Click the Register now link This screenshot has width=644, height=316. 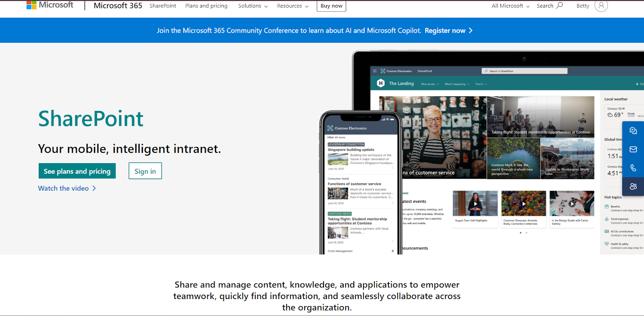pos(448,31)
